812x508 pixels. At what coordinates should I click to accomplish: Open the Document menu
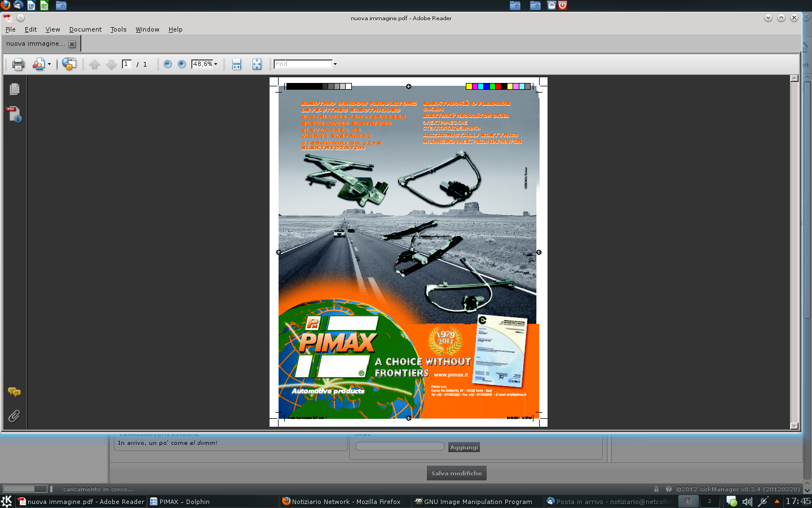click(85, 29)
